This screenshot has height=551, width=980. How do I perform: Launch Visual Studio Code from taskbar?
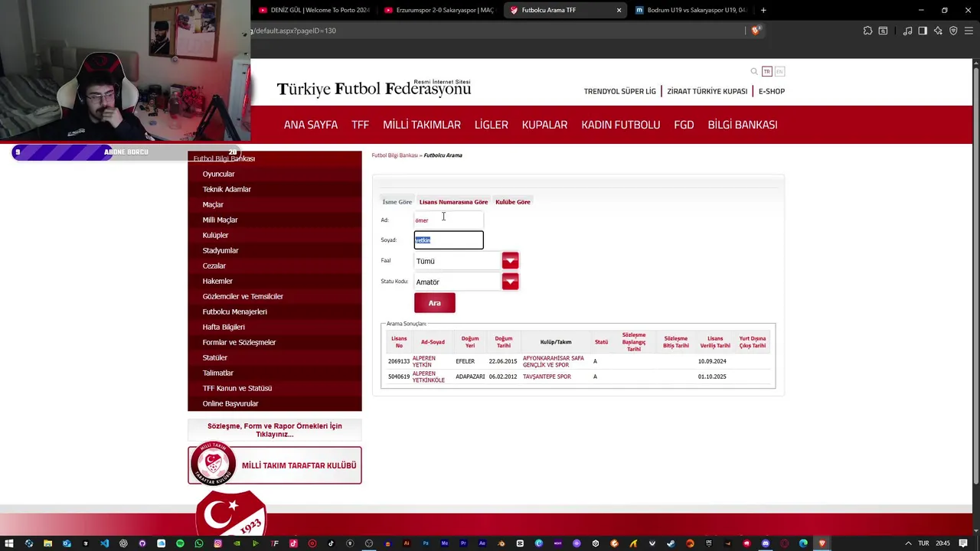(104, 543)
